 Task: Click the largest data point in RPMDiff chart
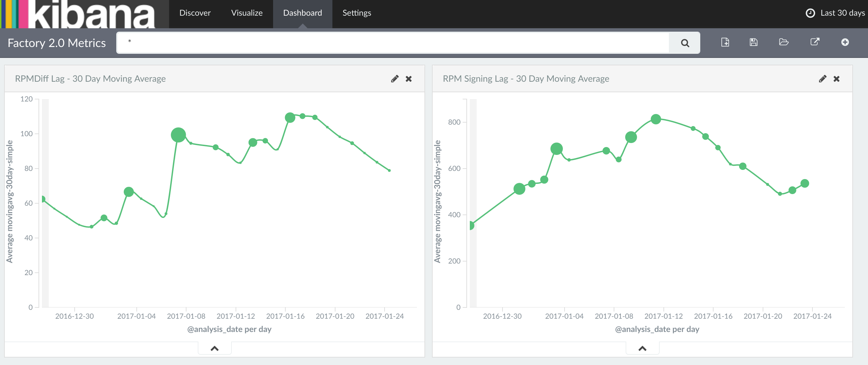[178, 135]
